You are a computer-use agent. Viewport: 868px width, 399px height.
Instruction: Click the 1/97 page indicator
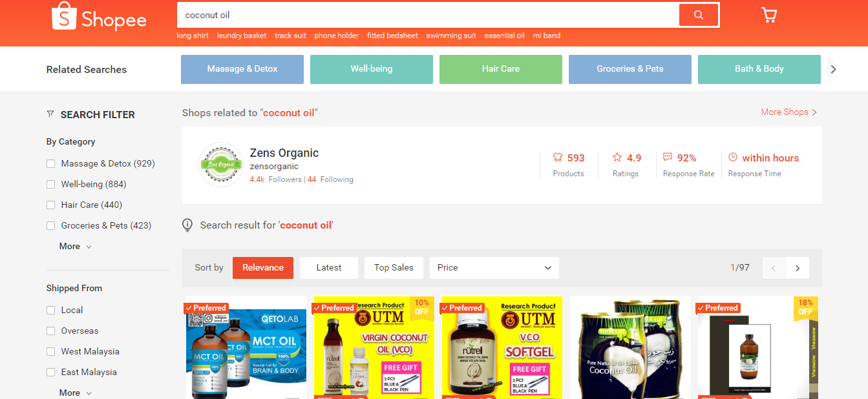(740, 268)
